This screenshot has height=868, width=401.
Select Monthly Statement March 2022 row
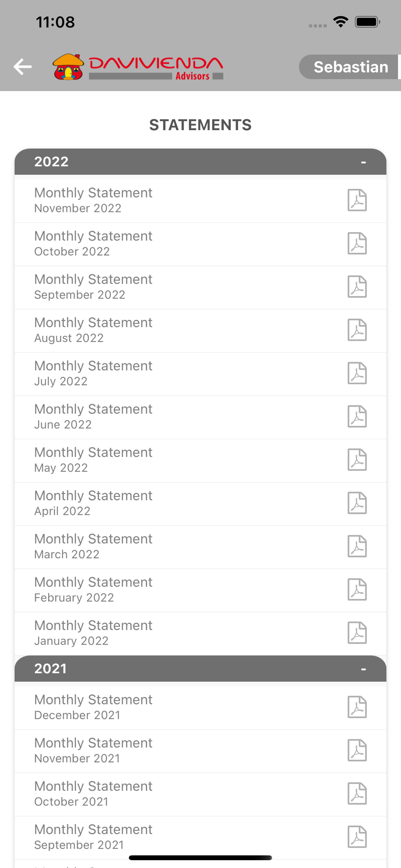coord(200,547)
